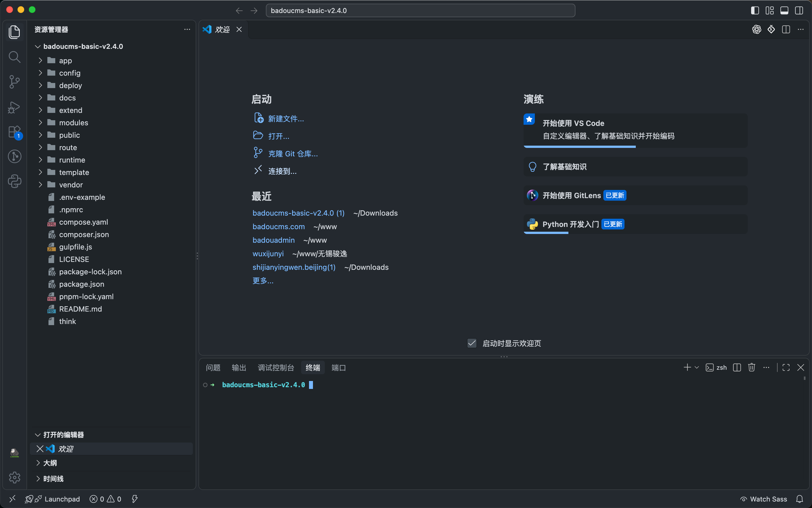Open editor more actions ellipsis menu
The width and height of the screenshot is (812, 508).
click(801, 30)
